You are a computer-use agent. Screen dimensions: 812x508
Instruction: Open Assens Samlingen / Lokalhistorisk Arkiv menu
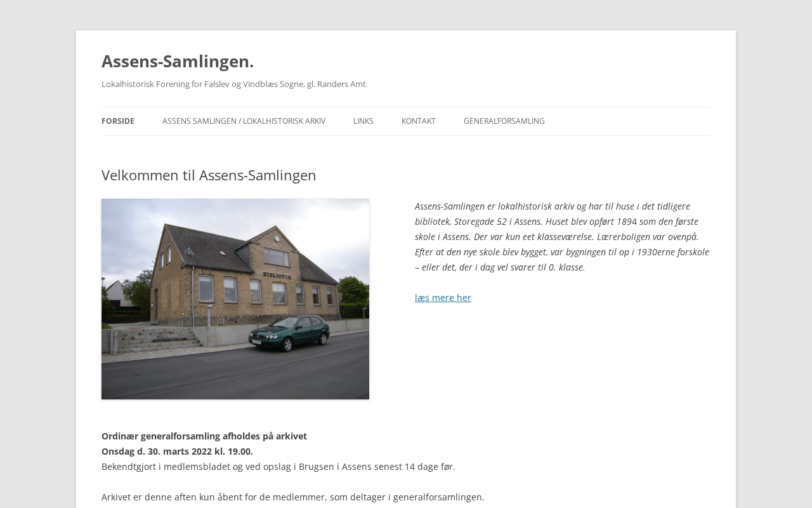click(x=244, y=121)
